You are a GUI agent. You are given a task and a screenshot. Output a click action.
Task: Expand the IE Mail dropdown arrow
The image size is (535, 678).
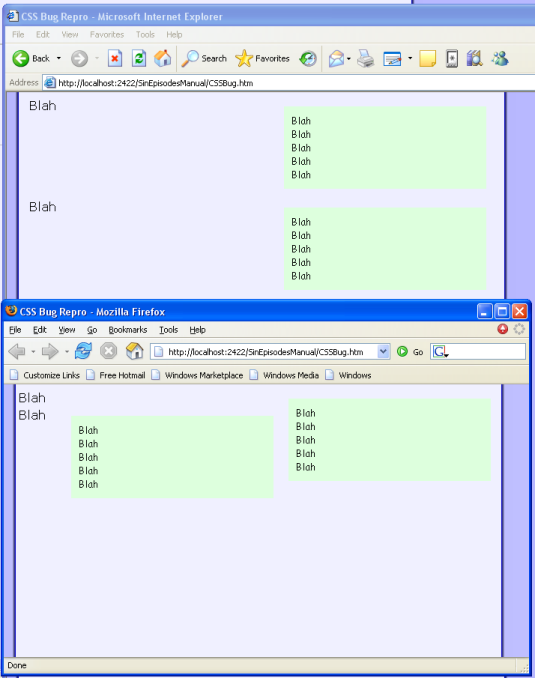(349, 58)
